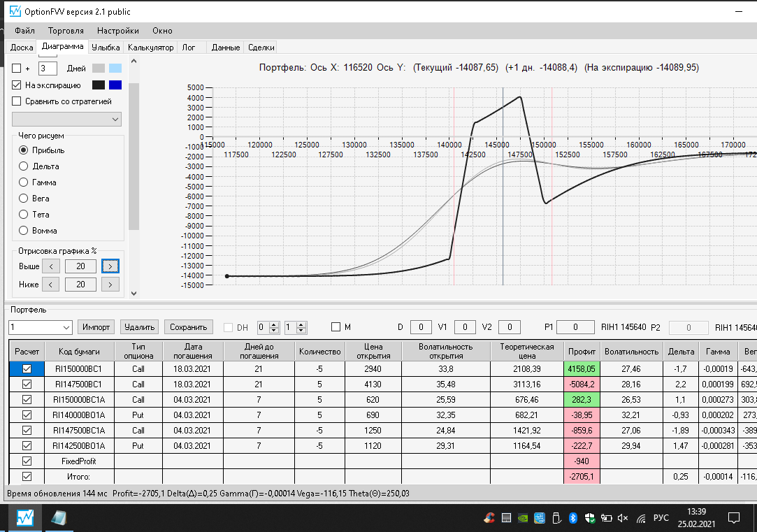The image size is (757, 532).
Task: Toggle the M checkbox in portfolio toolbar
Action: 336,327
